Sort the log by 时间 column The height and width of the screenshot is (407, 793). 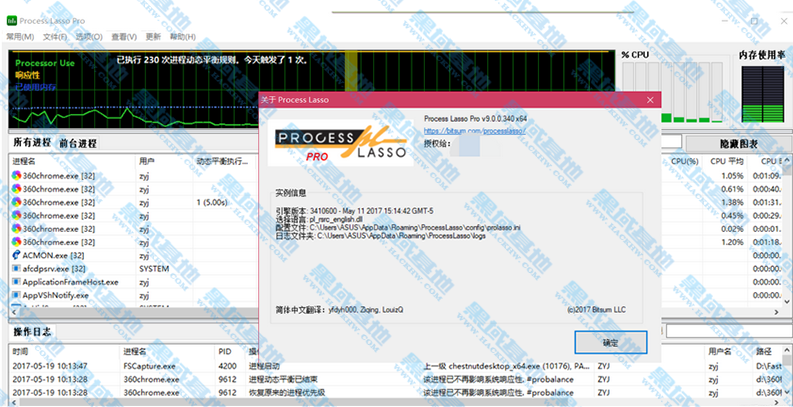click(64, 351)
